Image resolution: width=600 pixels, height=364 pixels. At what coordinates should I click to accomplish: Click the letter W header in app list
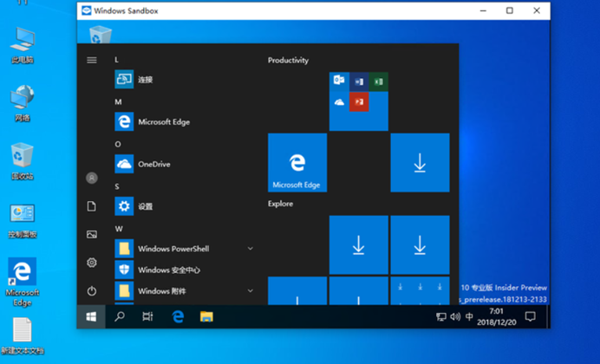point(119,229)
